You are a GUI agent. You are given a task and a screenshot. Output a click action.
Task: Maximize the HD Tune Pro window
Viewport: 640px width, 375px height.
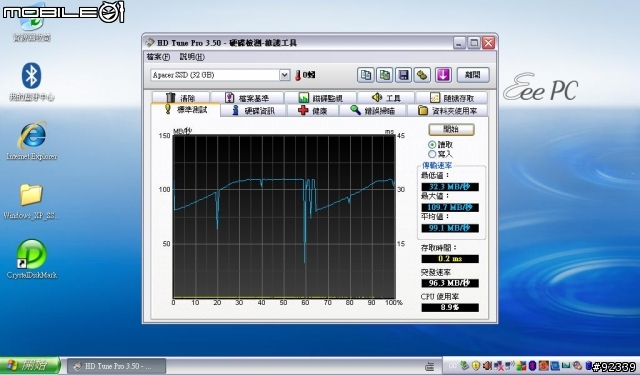click(474, 42)
